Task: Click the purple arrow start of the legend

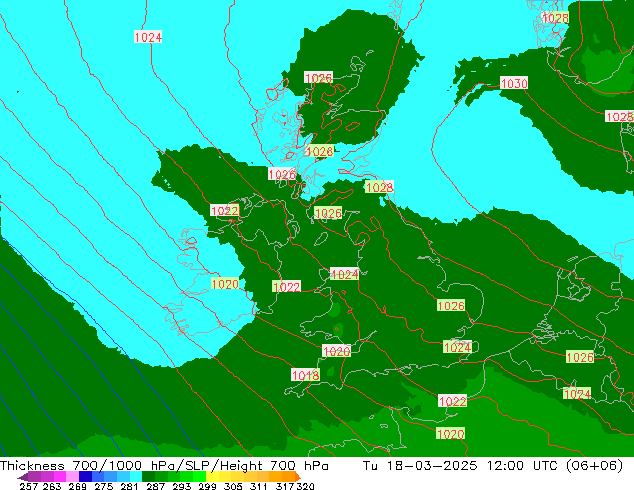Action: pos(23,477)
